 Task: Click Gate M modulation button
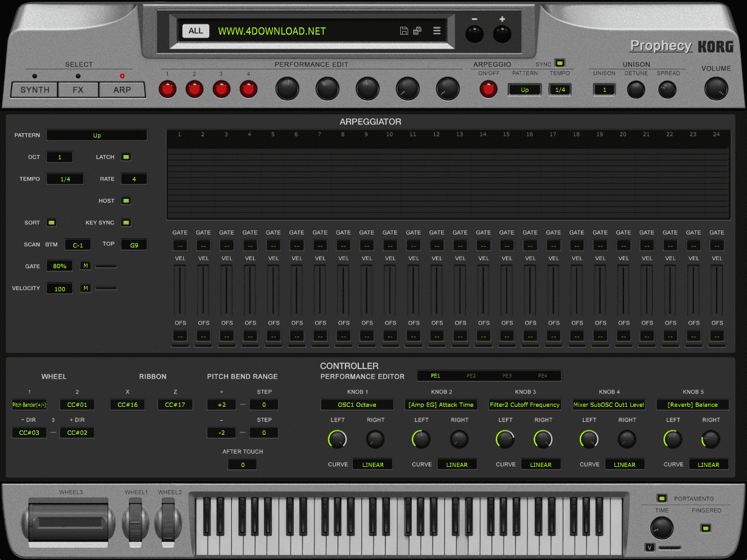[x=86, y=266]
